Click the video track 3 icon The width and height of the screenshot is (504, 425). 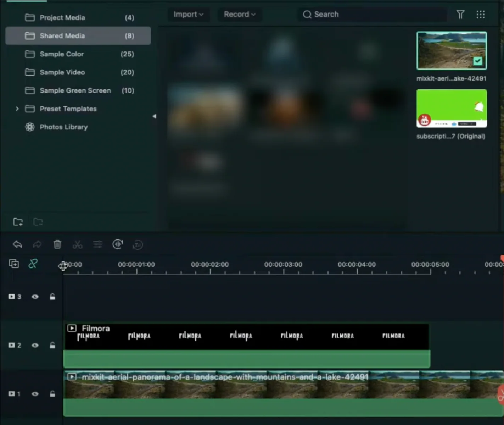pos(15,297)
